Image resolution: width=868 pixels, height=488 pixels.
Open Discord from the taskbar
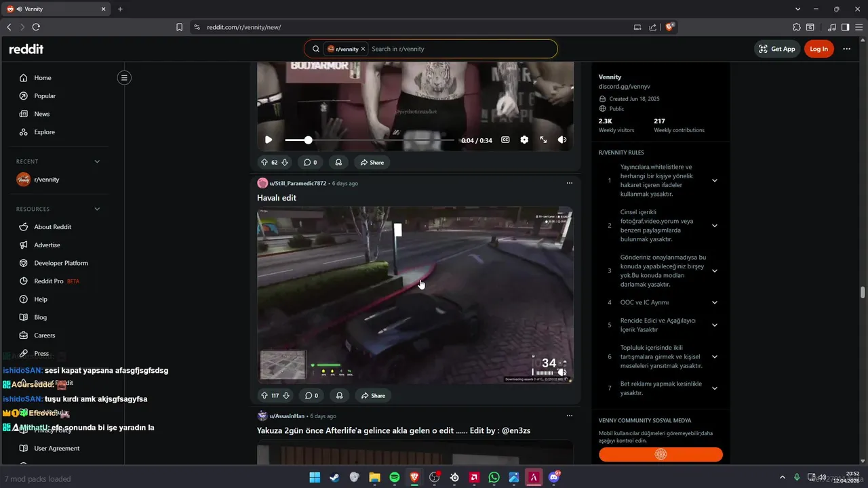point(554,477)
